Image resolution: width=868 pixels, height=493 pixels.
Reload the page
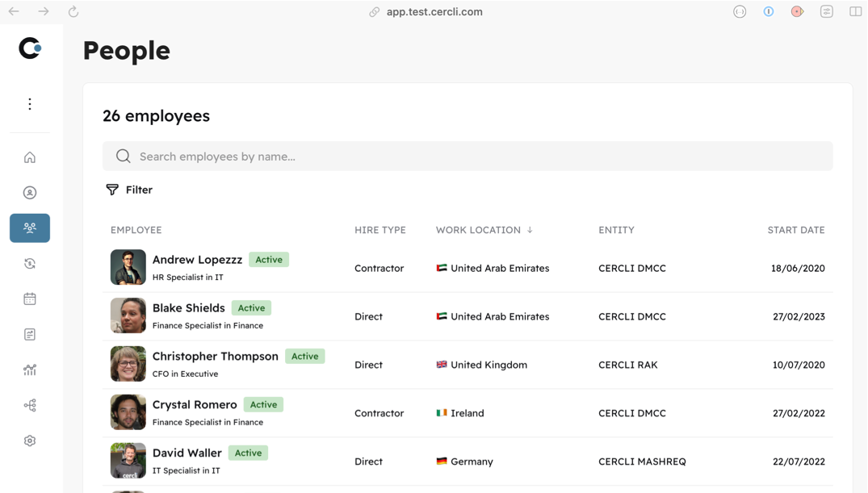pyautogui.click(x=73, y=11)
